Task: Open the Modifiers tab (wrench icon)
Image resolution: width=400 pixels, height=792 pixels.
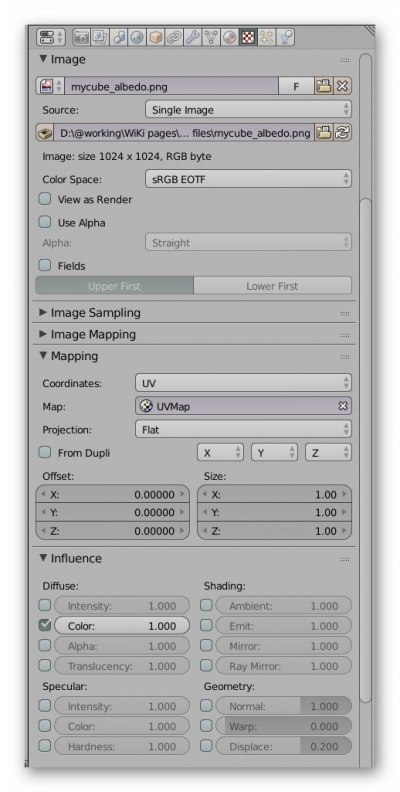Action: 192,37
